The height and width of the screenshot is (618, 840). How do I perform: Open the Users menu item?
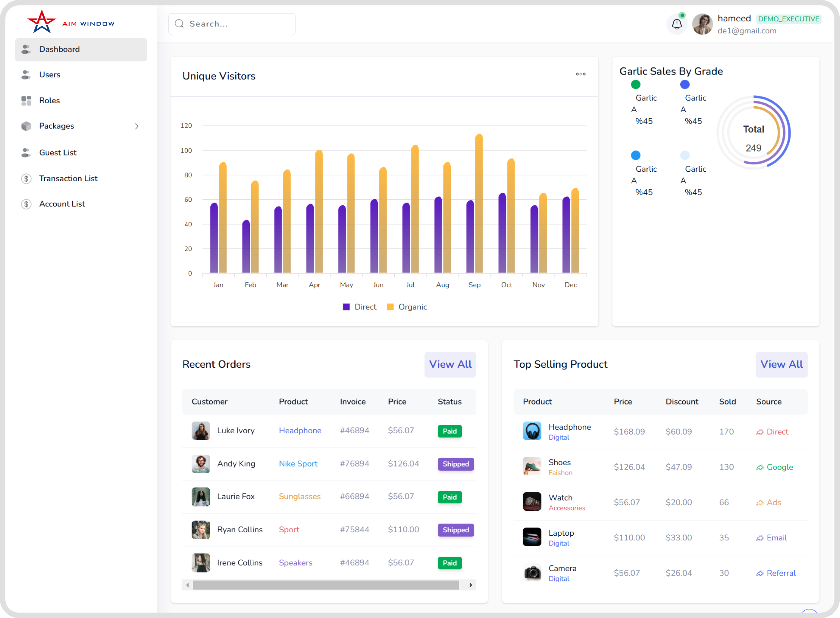tap(50, 75)
